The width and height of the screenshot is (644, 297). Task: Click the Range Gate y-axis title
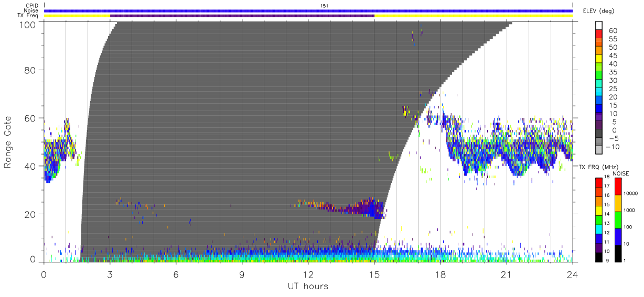(x=8, y=142)
